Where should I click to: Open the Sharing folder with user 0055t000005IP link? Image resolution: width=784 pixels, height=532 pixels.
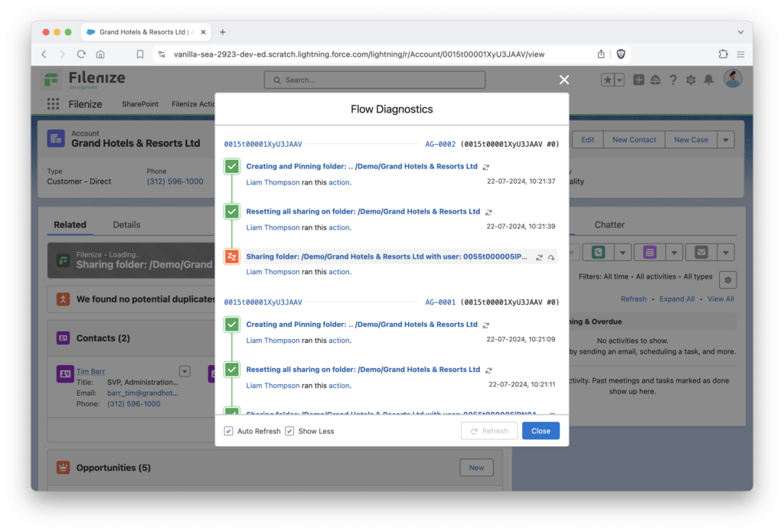387,256
